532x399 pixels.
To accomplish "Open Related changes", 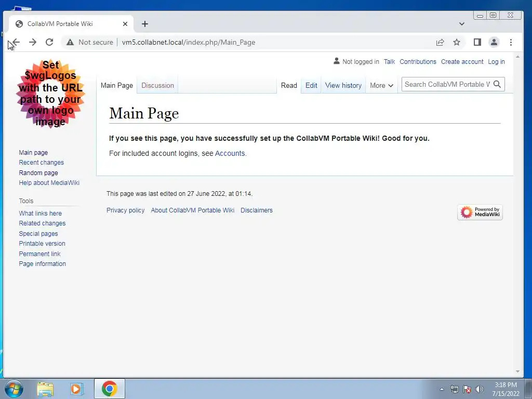I will tap(43, 223).
